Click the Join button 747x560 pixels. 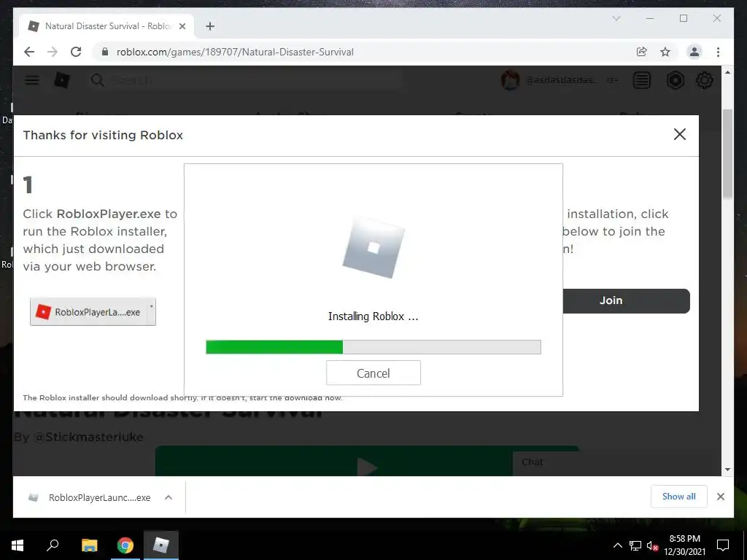click(626, 300)
